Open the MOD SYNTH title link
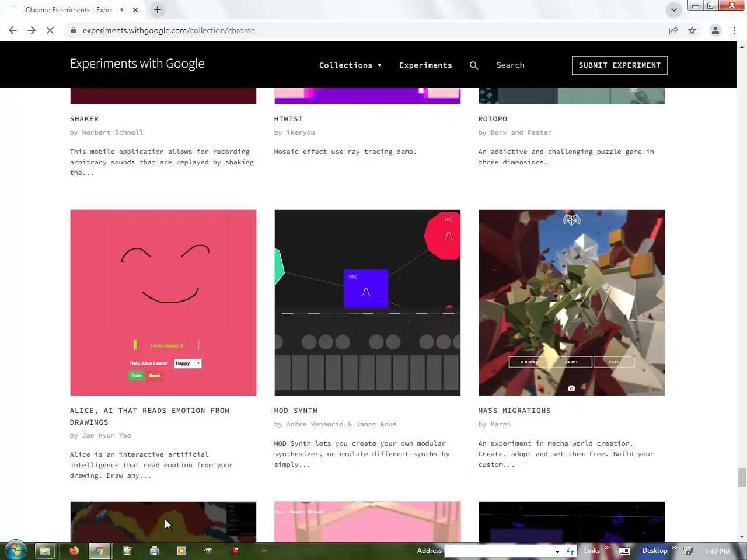The image size is (747, 560). click(296, 411)
